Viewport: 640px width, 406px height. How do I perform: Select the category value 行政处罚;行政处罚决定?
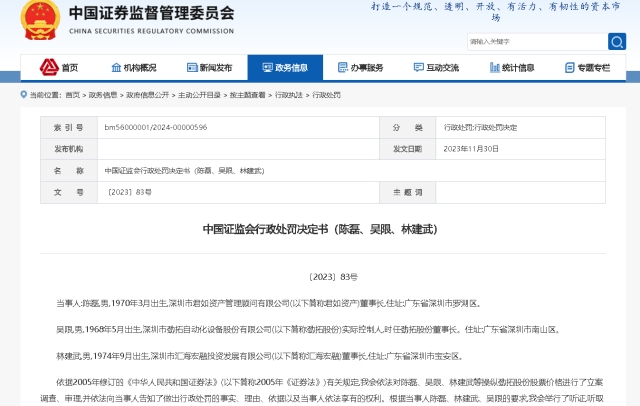[x=480, y=128]
